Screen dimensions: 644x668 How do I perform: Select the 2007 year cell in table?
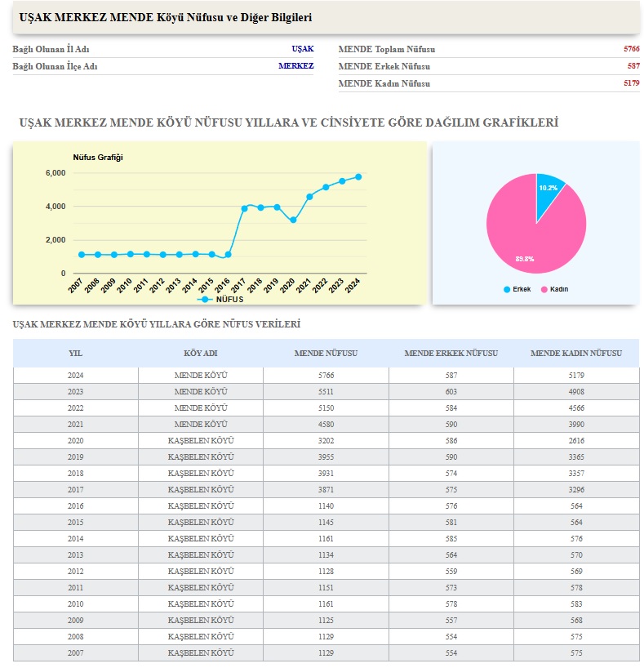pyautogui.click(x=75, y=653)
